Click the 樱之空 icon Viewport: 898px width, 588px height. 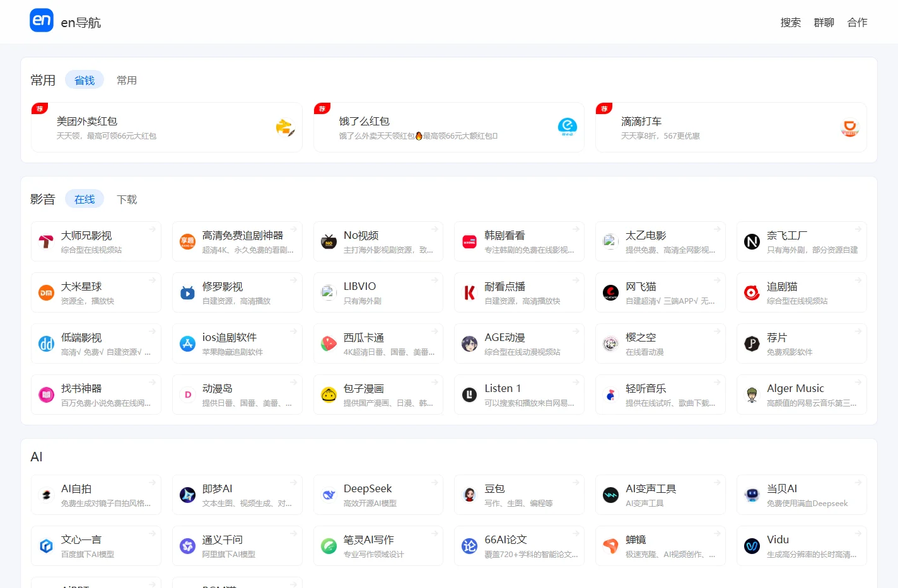click(x=610, y=343)
